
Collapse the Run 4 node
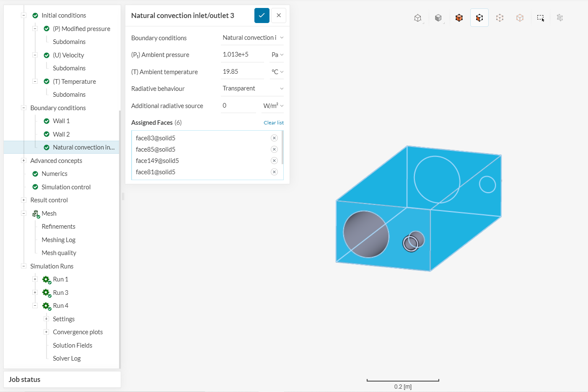pyautogui.click(x=35, y=306)
